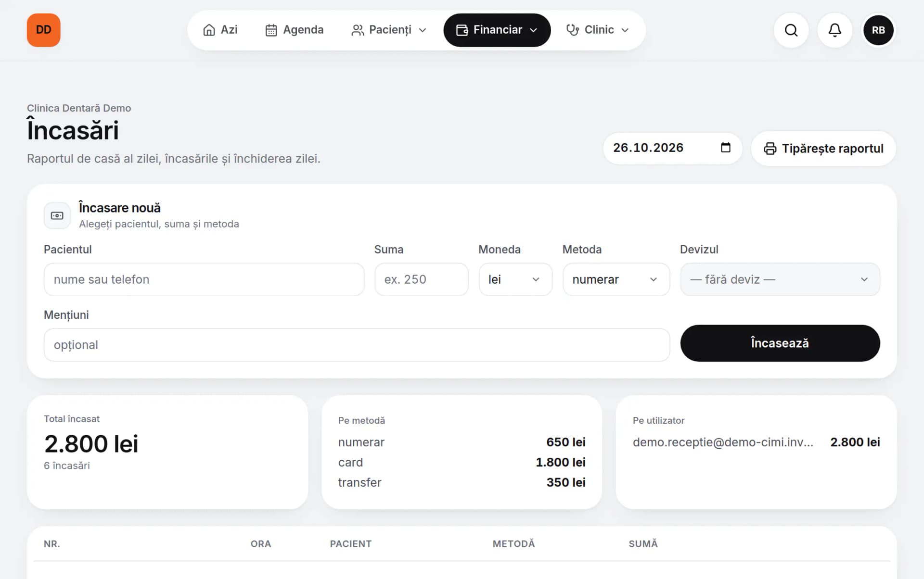Screen dimensions: 924x579
Task: Focus the Mențiuni optional field
Action: [x=357, y=345]
